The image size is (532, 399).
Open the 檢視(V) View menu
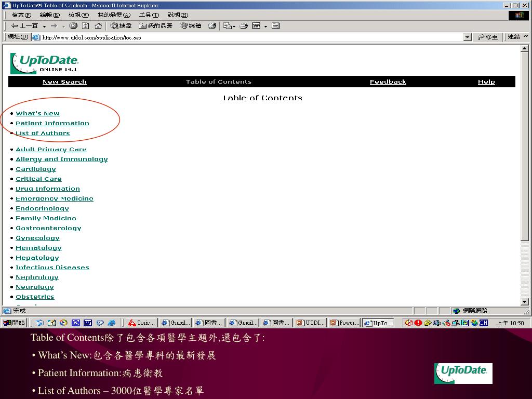[x=78, y=15]
